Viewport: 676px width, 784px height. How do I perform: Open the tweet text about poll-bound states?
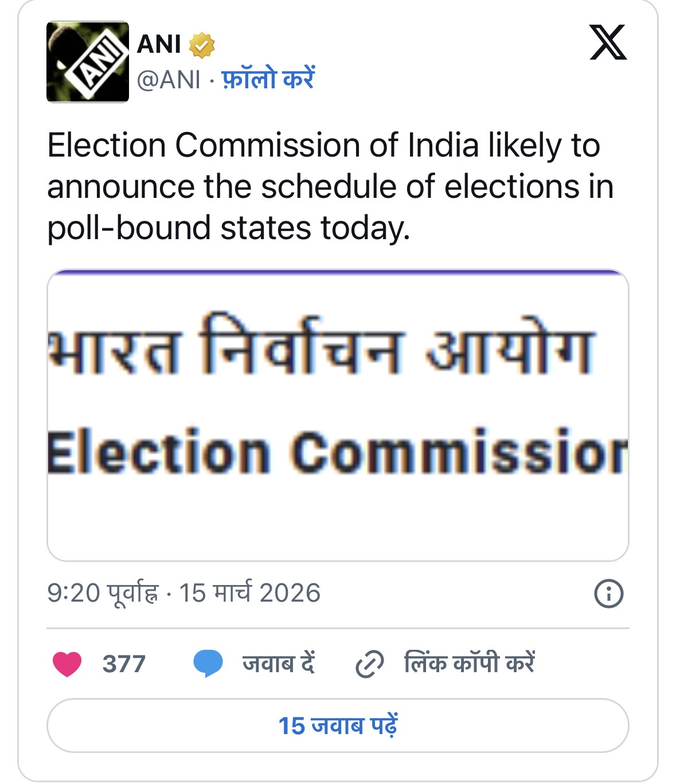pyautogui.click(x=330, y=186)
